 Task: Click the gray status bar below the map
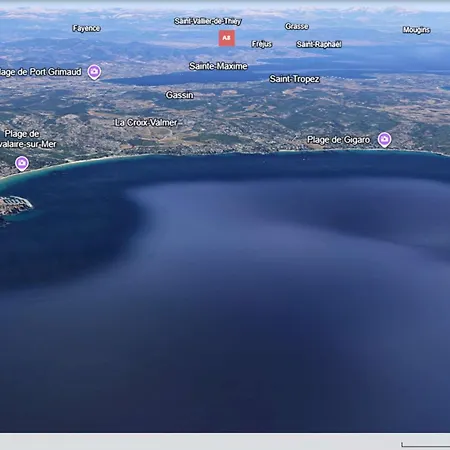(225, 442)
